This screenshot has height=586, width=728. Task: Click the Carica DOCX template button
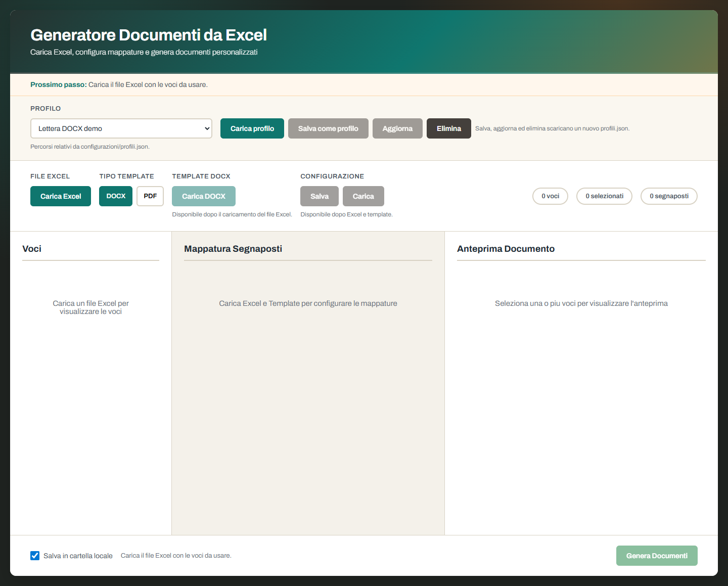click(204, 196)
